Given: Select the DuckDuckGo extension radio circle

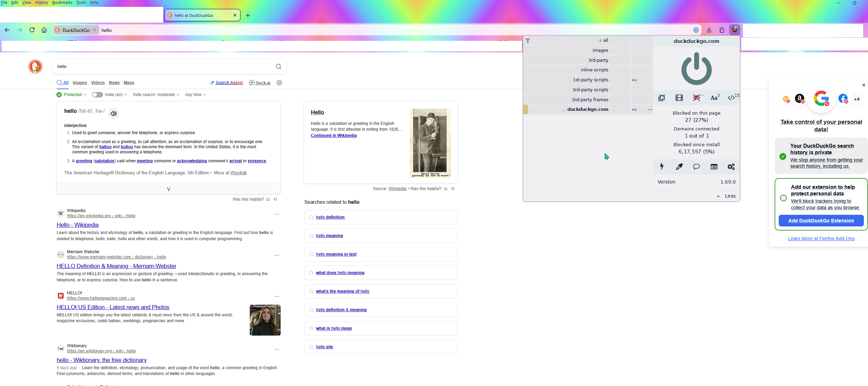Looking at the screenshot, I should 783,198.
